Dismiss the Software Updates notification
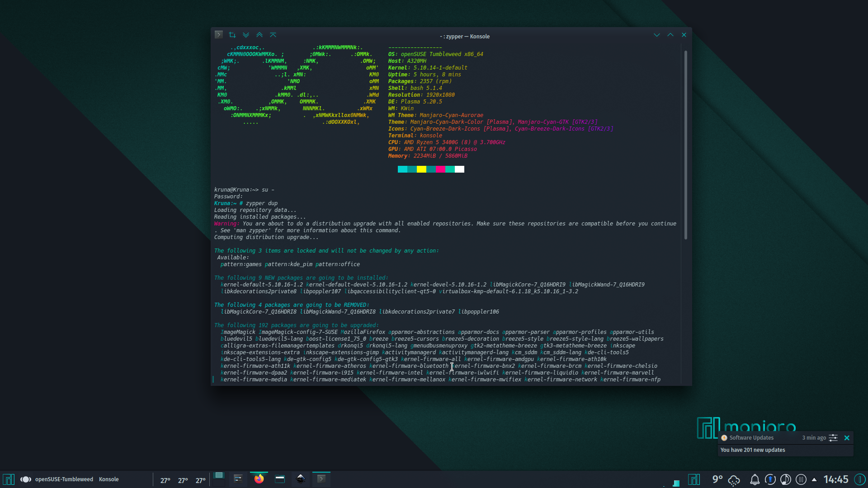868x488 pixels. (x=847, y=438)
